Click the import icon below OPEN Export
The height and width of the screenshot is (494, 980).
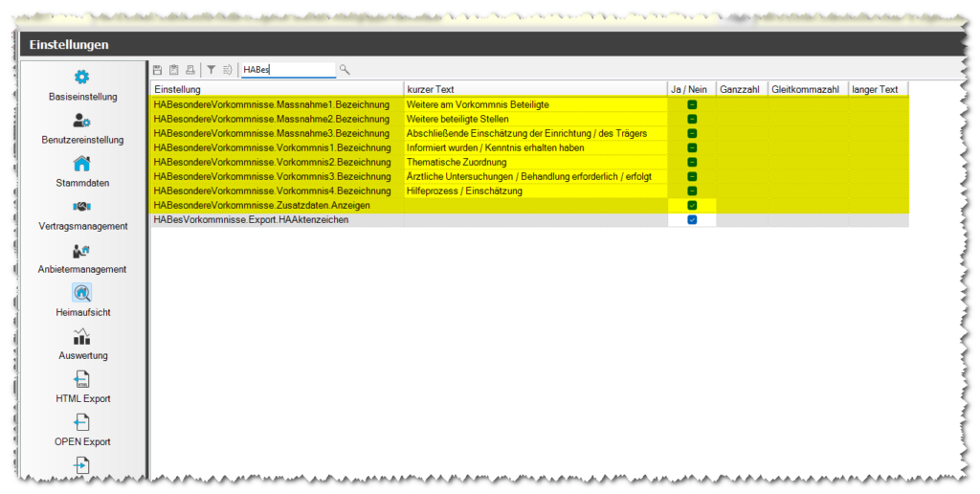82,465
